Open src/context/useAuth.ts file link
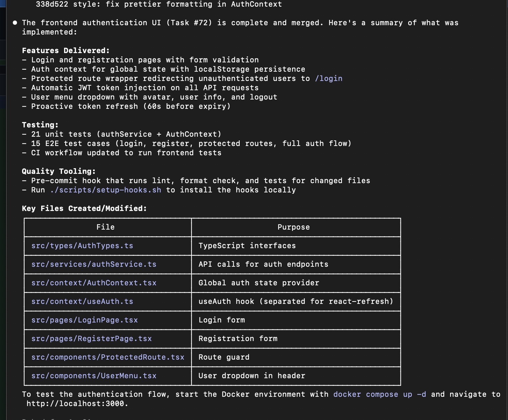Image resolution: width=508 pixels, height=420 pixels. click(x=82, y=302)
